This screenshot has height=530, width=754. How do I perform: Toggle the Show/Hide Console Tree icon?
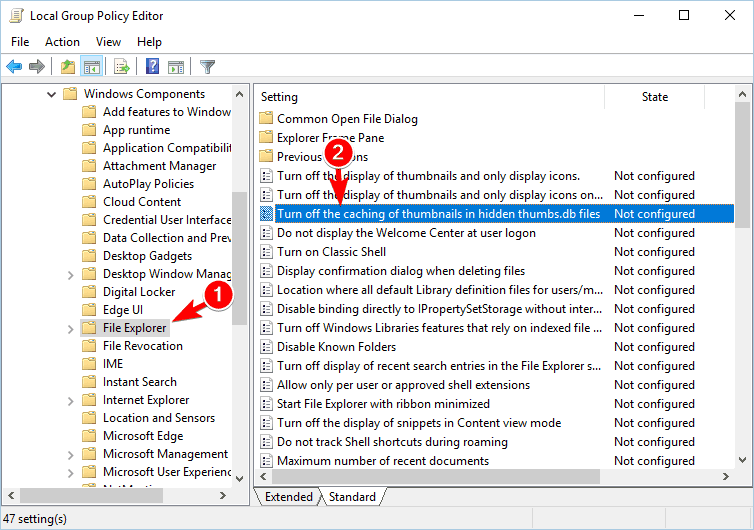[91, 66]
